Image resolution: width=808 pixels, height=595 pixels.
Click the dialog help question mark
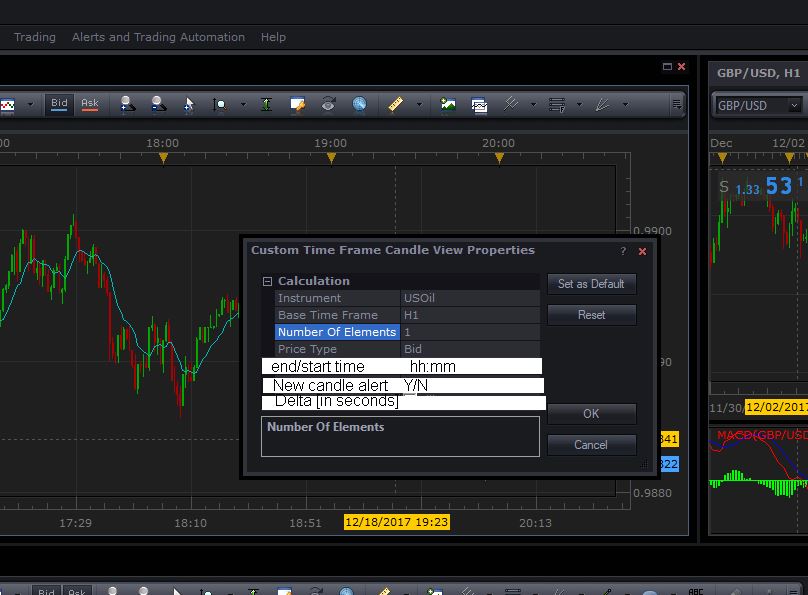623,251
